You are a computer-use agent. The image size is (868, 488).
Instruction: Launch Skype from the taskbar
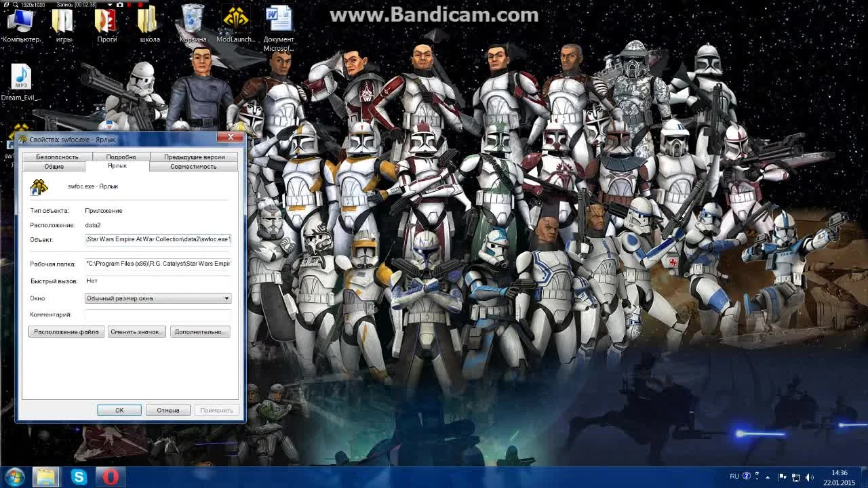click(79, 476)
